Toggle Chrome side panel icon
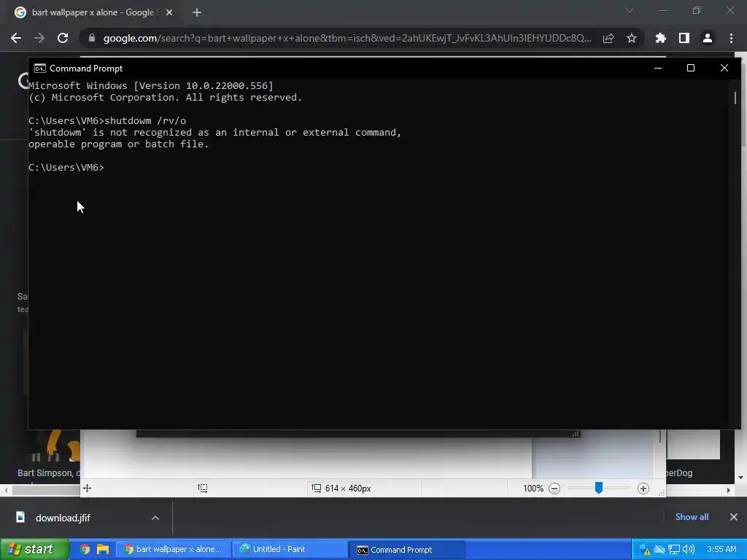747x560 pixels. pos(684,38)
